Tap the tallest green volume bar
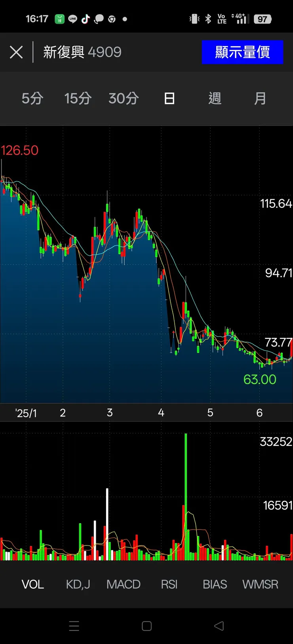The width and height of the screenshot is (293, 644). (186, 497)
